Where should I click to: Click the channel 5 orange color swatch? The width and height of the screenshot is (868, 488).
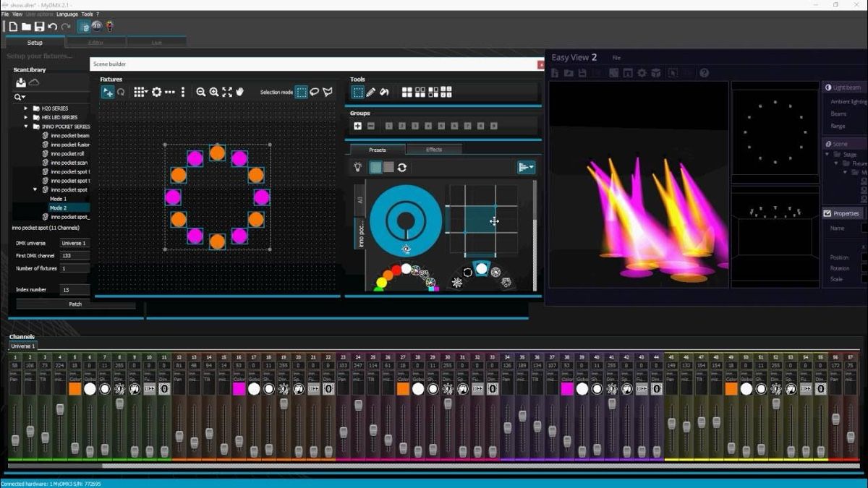point(75,389)
